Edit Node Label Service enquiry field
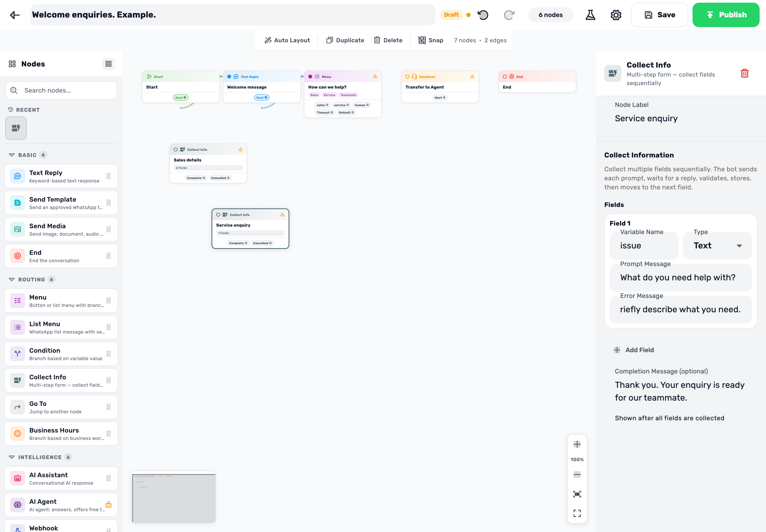 tap(680, 118)
